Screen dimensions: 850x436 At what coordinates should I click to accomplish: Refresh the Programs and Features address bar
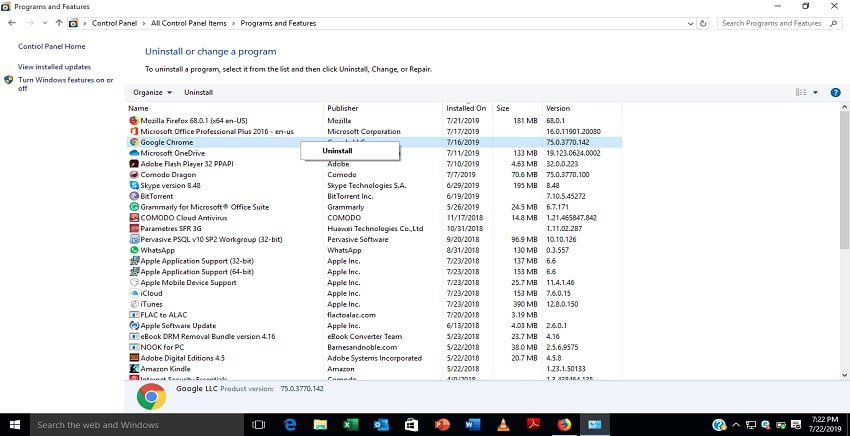click(x=704, y=23)
